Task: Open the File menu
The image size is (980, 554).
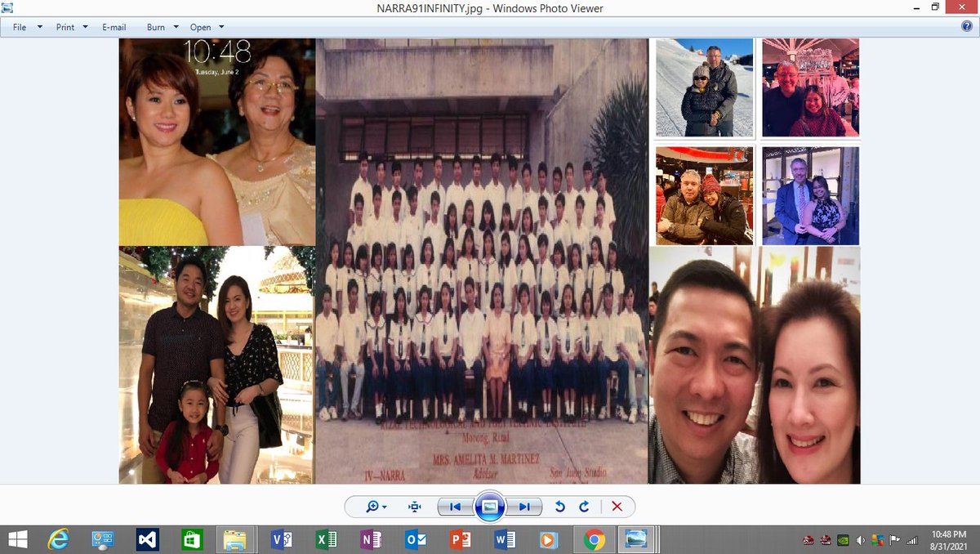Action: (28, 27)
